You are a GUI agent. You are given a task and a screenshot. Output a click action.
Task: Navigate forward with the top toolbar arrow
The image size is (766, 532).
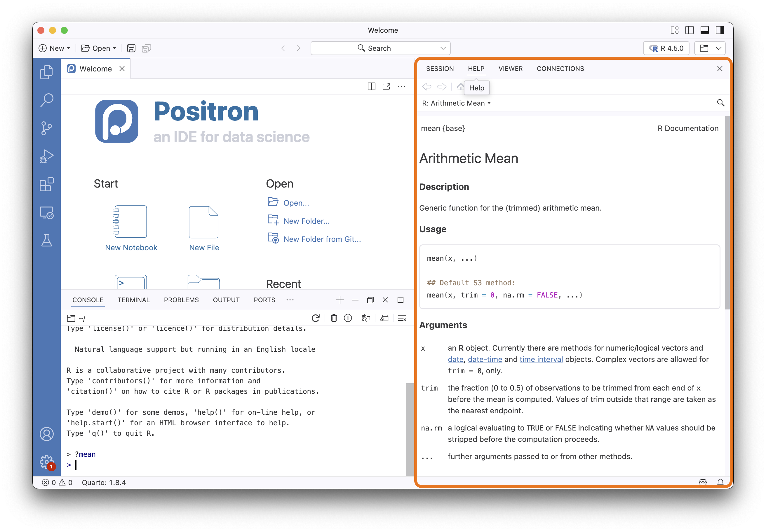[x=298, y=48]
